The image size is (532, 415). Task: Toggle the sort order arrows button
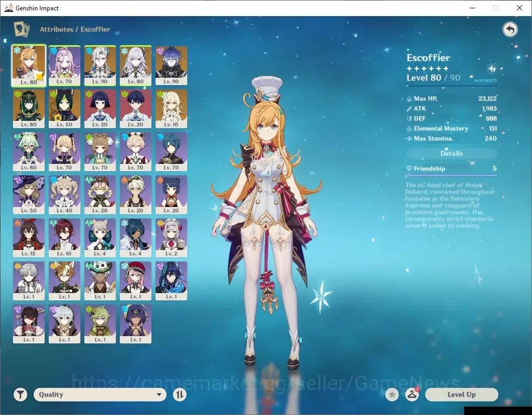point(179,395)
